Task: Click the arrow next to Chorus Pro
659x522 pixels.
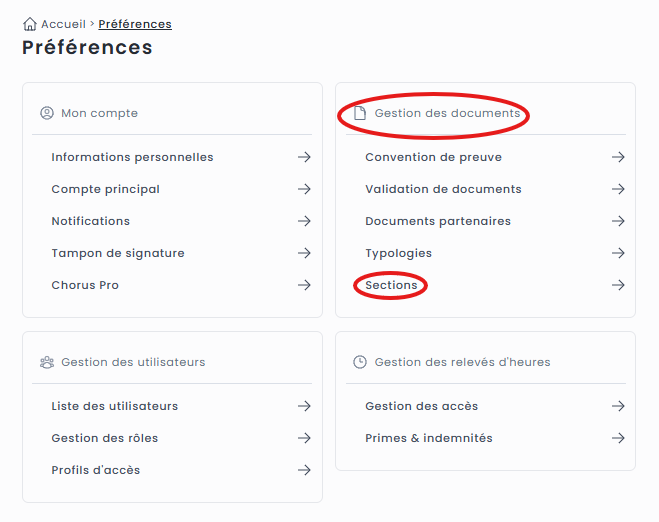Action: pyautogui.click(x=304, y=285)
